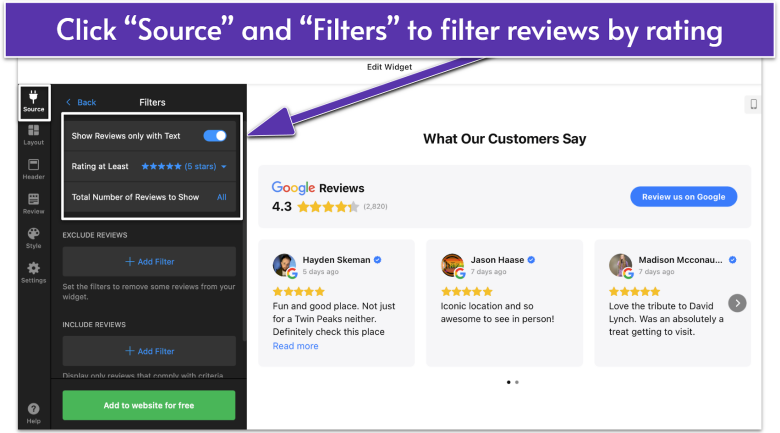The image size is (780, 433).
Task: Click verified badge next to Hayden Skeman
Action: (x=378, y=260)
